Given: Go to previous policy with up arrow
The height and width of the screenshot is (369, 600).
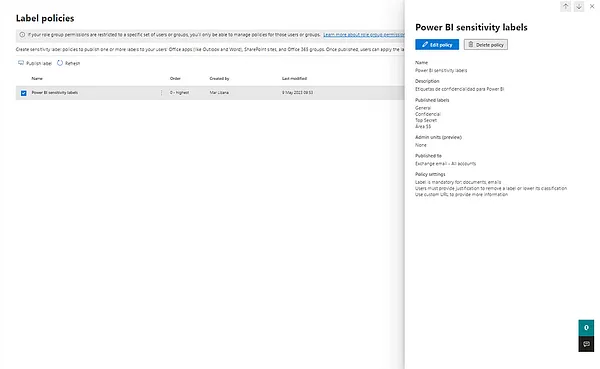Looking at the screenshot, I should (x=565, y=6).
